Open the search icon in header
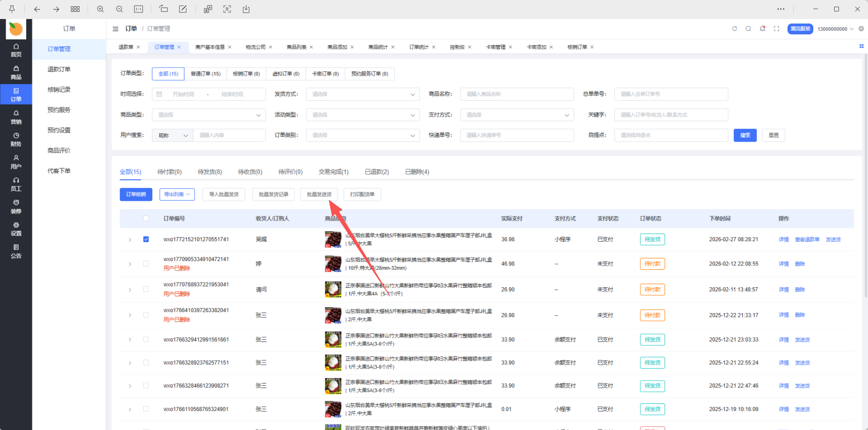The width and height of the screenshot is (868, 430). pyautogui.click(x=748, y=29)
